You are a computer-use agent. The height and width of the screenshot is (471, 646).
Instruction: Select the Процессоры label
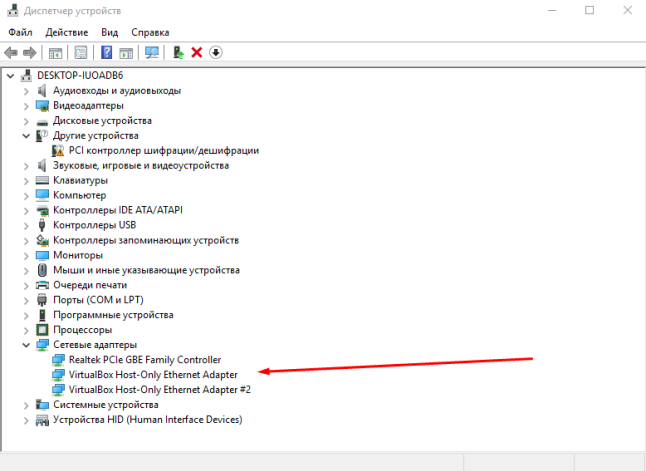pyautogui.click(x=82, y=330)
